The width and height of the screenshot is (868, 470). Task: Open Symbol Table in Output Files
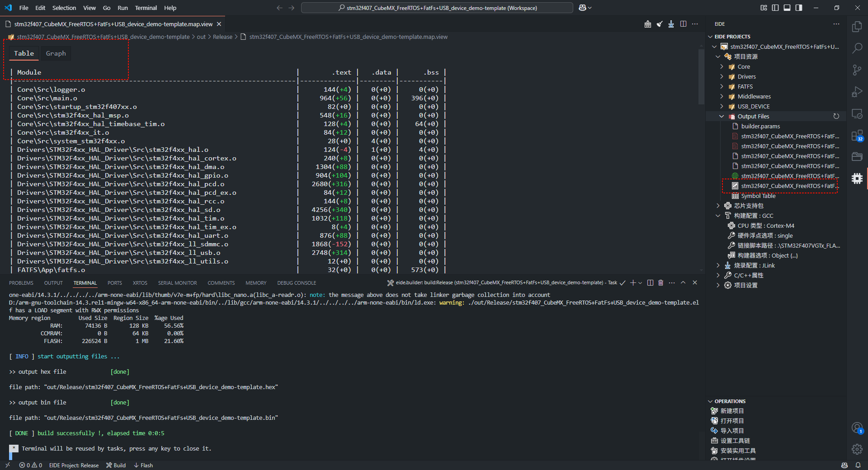point(758,196)
